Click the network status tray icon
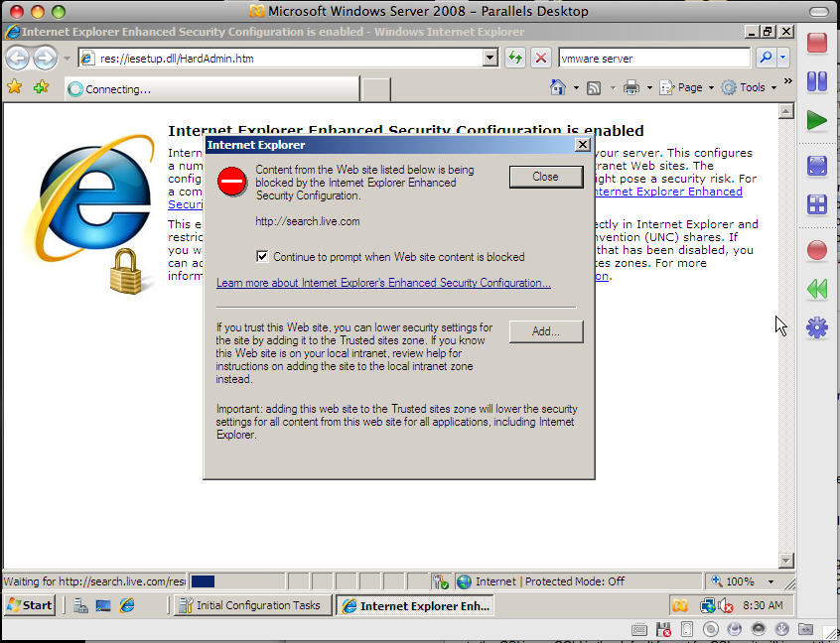This screenshot has height=643, width=840. (x=708, y=605)
